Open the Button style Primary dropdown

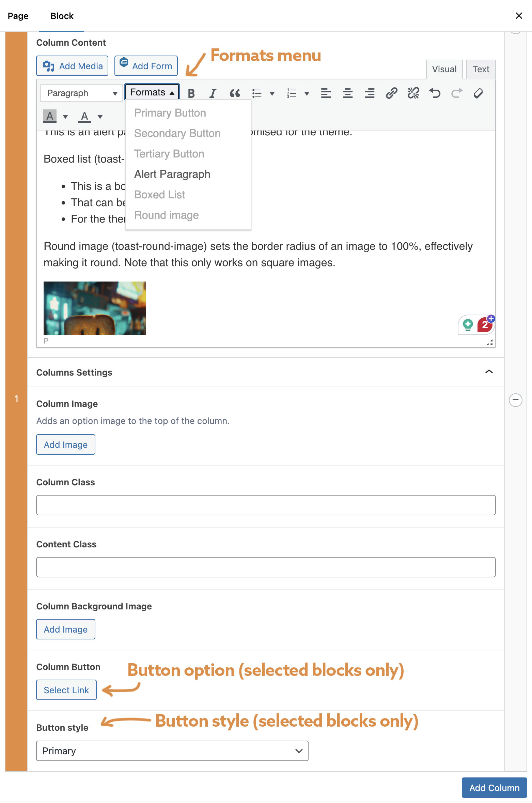[172, 751]
